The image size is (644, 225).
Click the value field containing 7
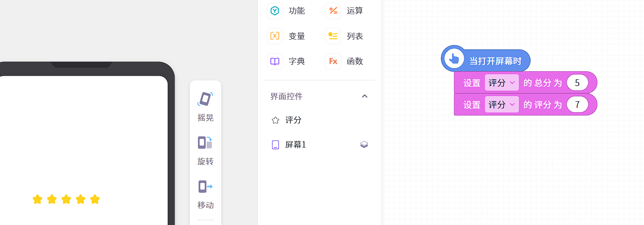[577, 105]
